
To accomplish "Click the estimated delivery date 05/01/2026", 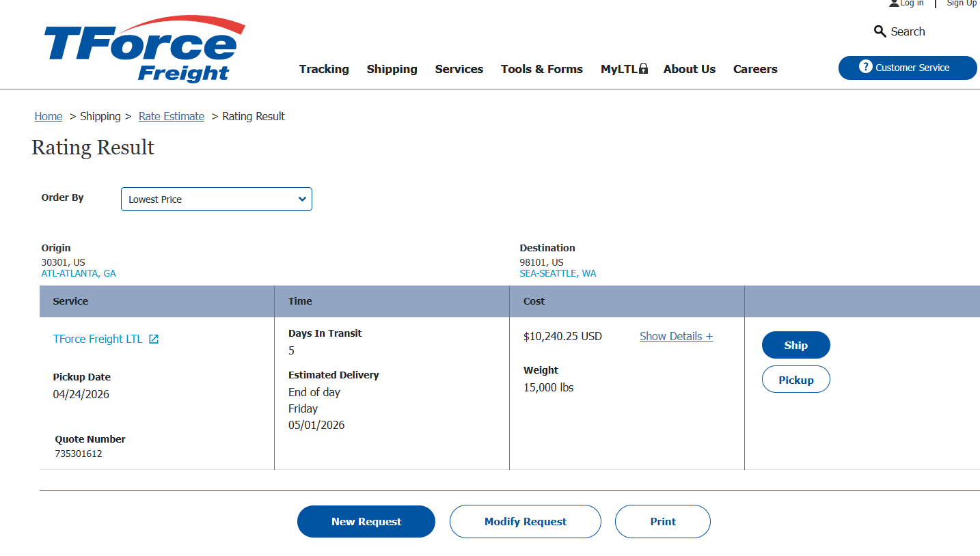I will 316,425.
